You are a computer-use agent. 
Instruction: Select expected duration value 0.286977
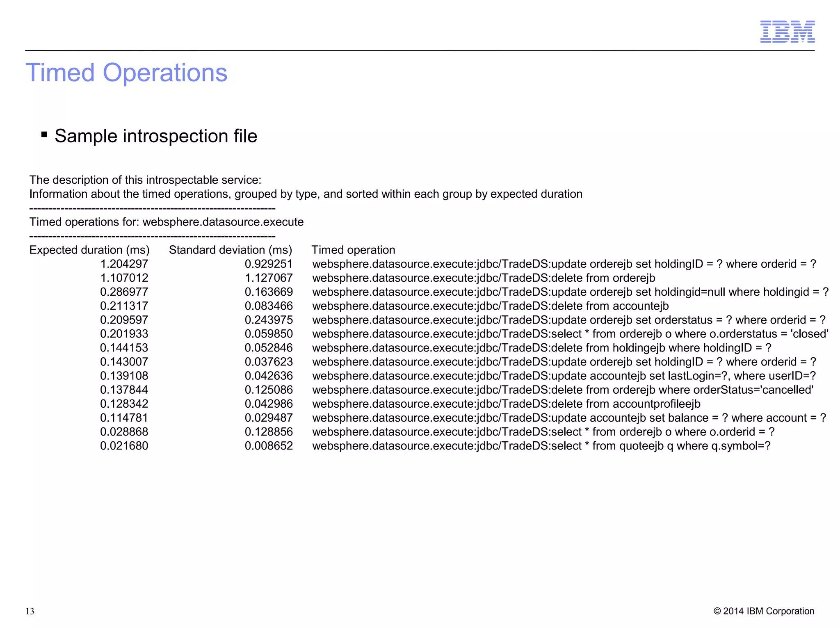(x=124, y=292)
